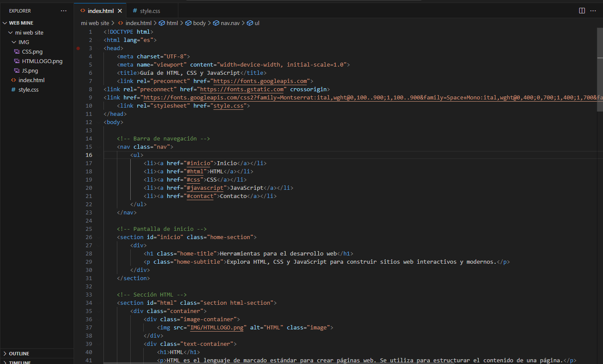Follow the style.css href link on line 10
This screenshot has height=364, width=603.
point(229,106)
